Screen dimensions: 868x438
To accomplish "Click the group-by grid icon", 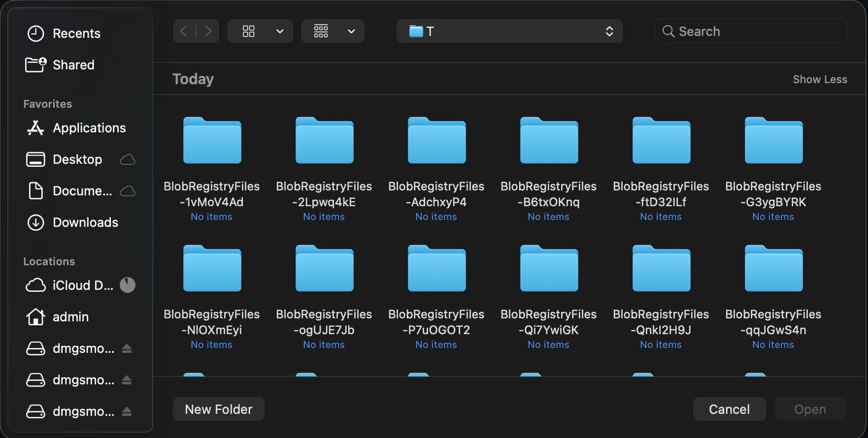I will (321, 31).
